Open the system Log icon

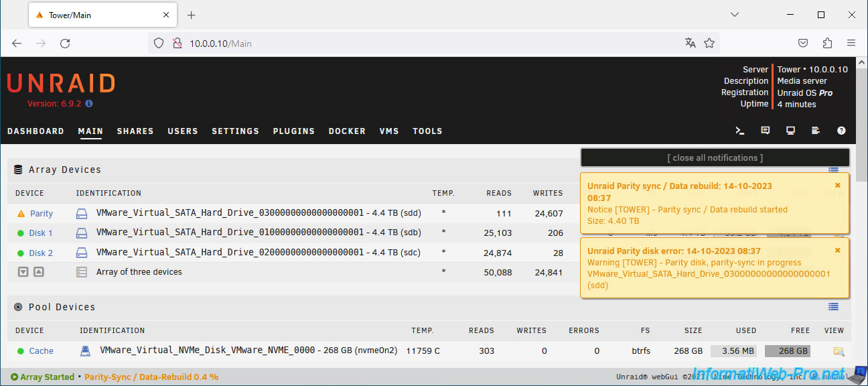coord(816,131)
